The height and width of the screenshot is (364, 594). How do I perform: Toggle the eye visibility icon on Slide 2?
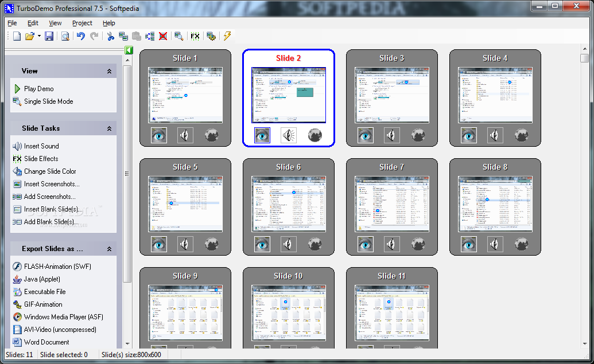point(262,135)
